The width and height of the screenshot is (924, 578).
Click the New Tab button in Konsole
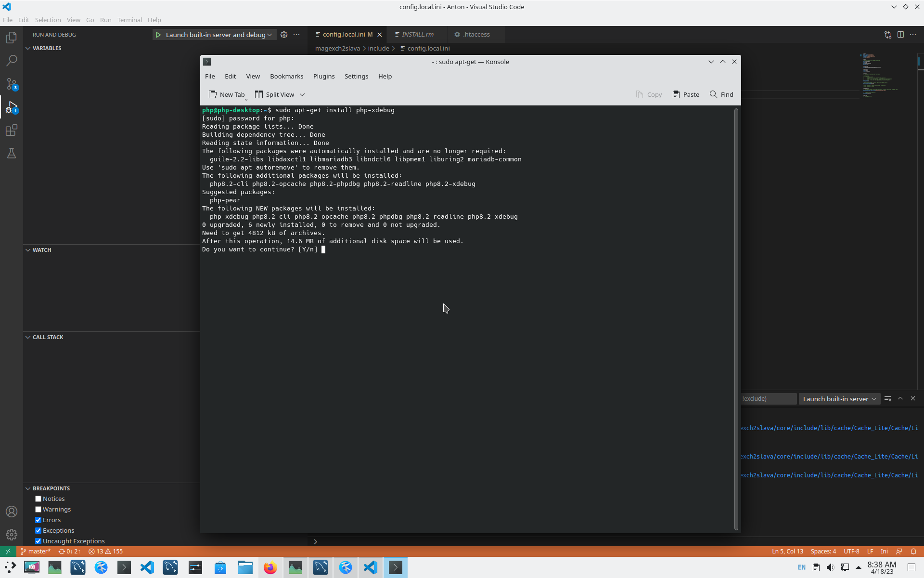coord(227,94)
